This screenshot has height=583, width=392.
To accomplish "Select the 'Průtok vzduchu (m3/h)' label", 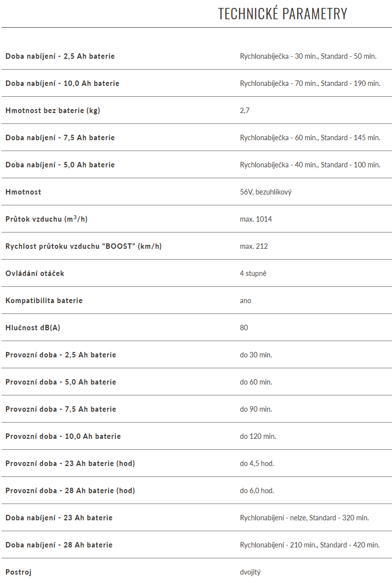I will tap(46, 219).
